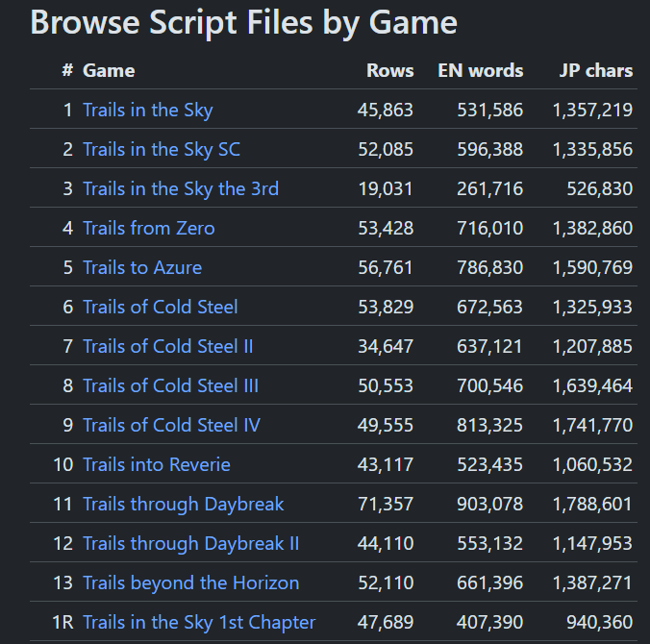Click the Game column header
The width and height of the screenshot is (650, 644).
[x=109, y=71]
